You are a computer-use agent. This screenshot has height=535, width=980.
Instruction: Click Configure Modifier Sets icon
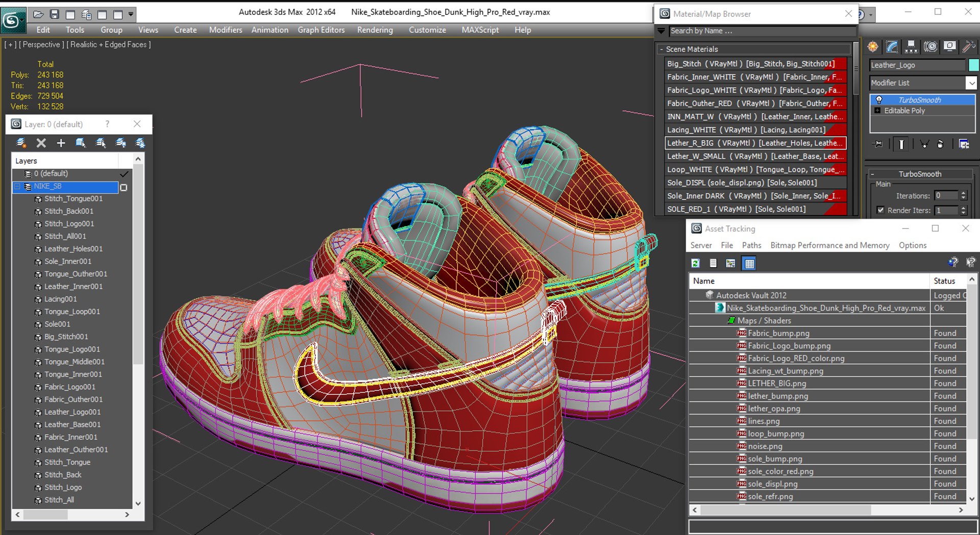tap(964, 144)
